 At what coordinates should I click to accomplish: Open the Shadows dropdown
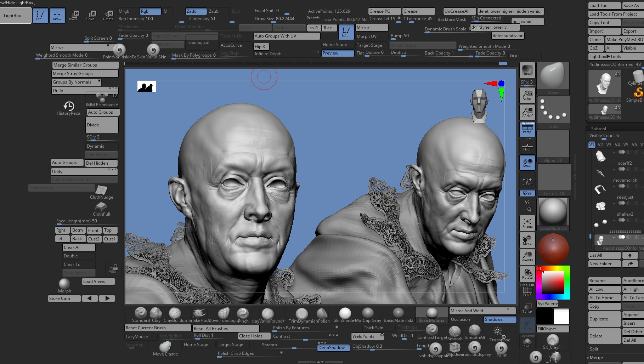(x=499, y=319)
